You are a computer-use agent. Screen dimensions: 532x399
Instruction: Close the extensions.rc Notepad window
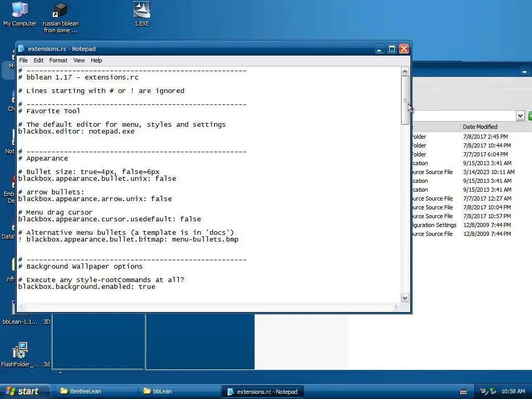tap(404, 49)
